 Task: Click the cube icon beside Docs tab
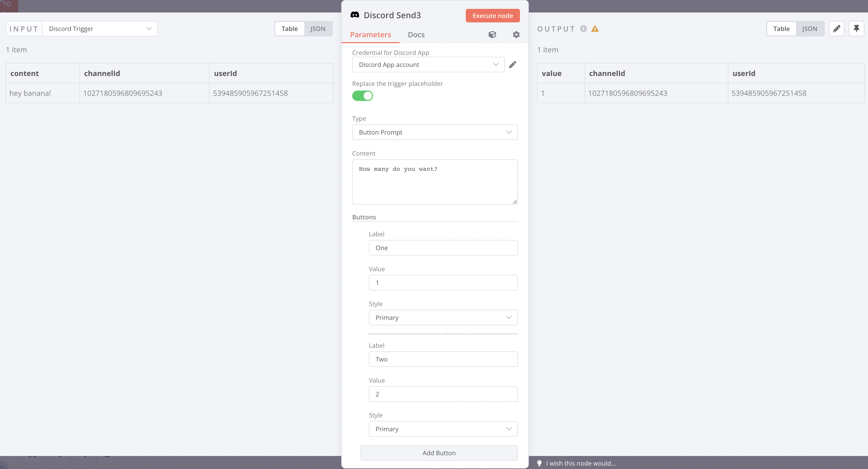tap(492, 35)
